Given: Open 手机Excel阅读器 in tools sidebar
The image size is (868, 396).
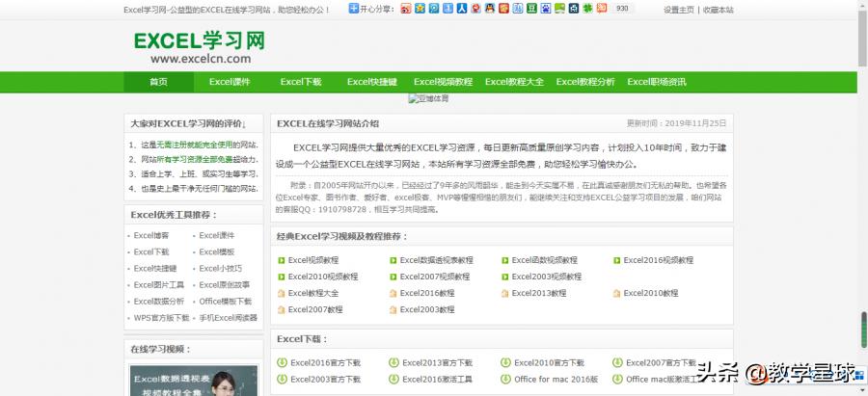Looking at the screenshot, I should tap(228, 318).
